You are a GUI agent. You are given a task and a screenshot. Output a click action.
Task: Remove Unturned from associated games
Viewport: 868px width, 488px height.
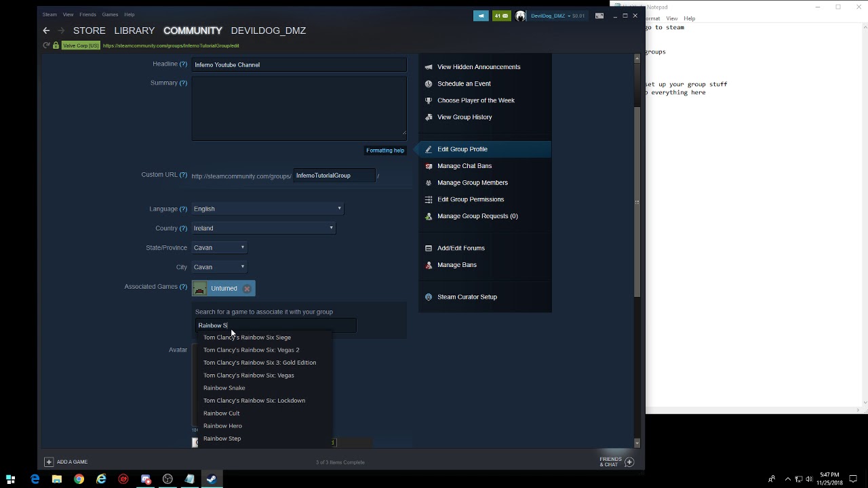pyautogui.click(x=247, y=289)
